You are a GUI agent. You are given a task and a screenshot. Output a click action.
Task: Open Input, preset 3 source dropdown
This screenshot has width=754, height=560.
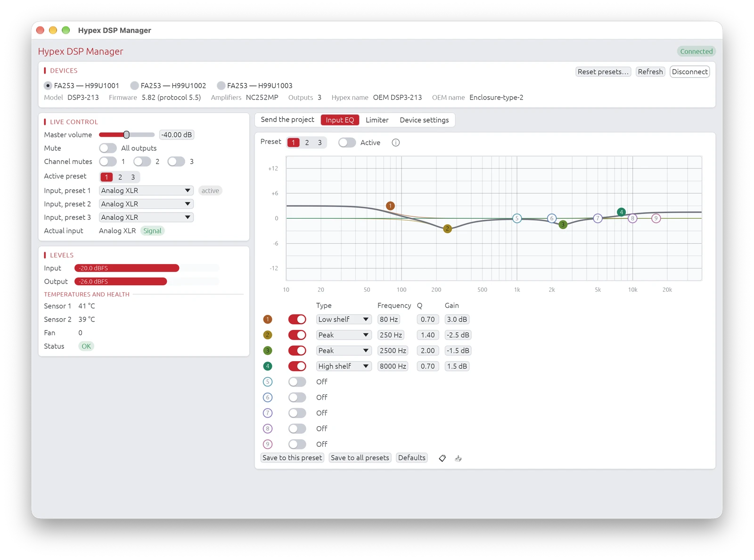coord(146,217)
